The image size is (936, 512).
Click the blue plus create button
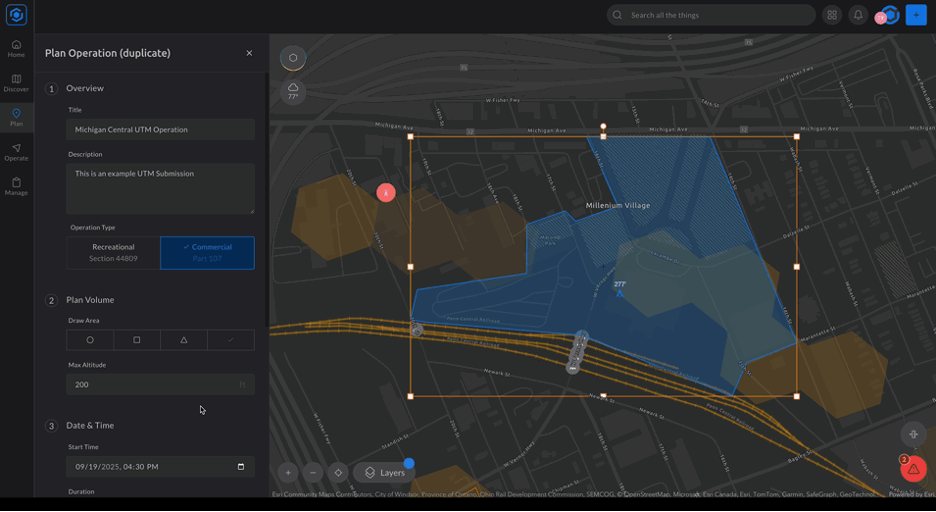(916, 15)
